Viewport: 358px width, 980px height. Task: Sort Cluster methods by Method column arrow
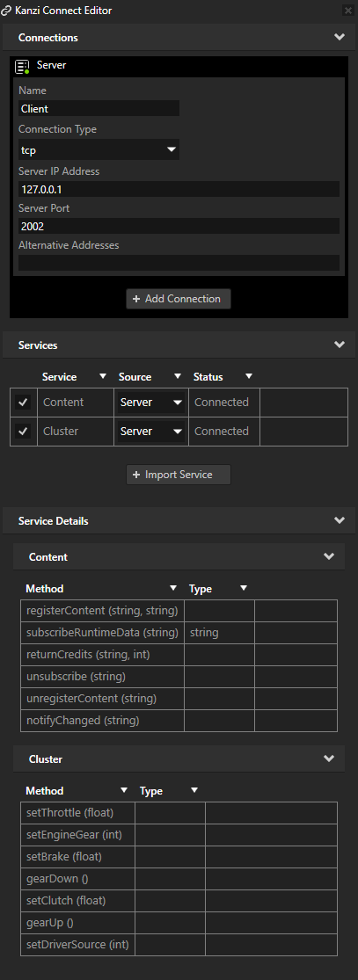124,790
